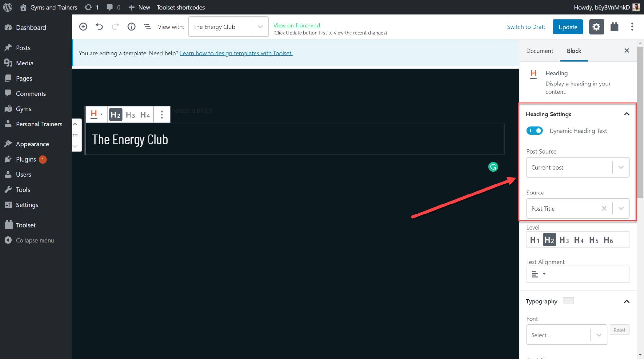Open Gyms in the admin sidebar
The height and width of the screenshot is (359, 644).
click(24, 109)
